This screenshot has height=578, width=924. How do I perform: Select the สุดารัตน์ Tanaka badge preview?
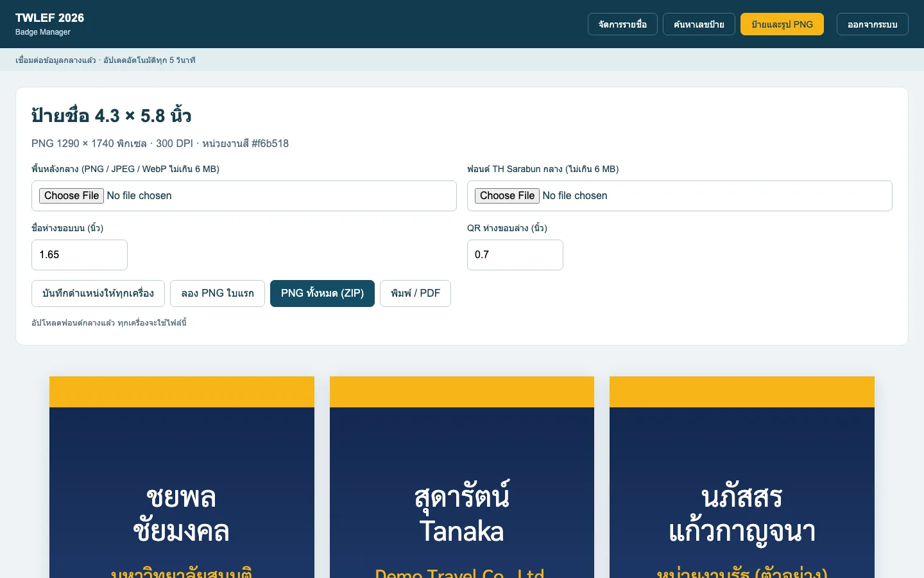point(462,477)
